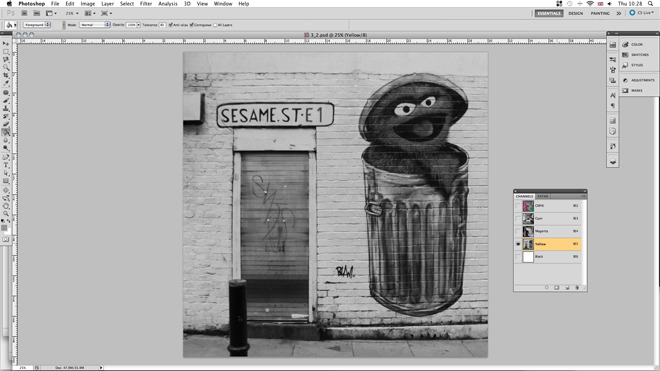The width and height of the screenshot is (660, 371).
Task: Select the Spot Healing Brush tool
Action: 6,92
